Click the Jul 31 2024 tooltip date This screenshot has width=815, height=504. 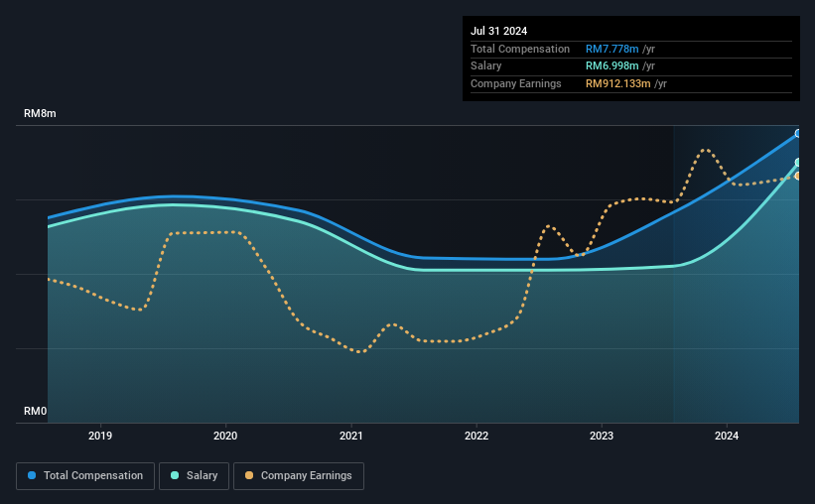pos(499,31)
